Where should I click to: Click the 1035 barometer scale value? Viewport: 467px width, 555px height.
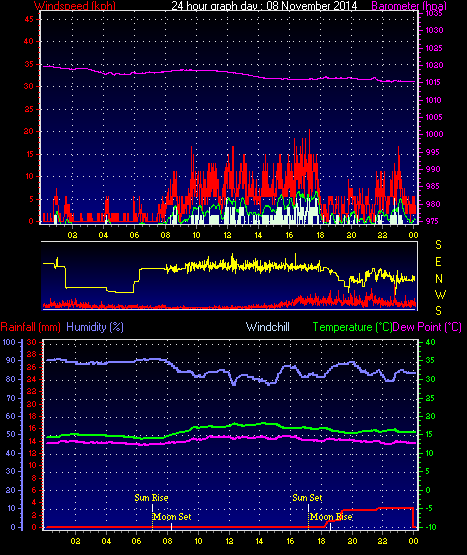[434, 13]
